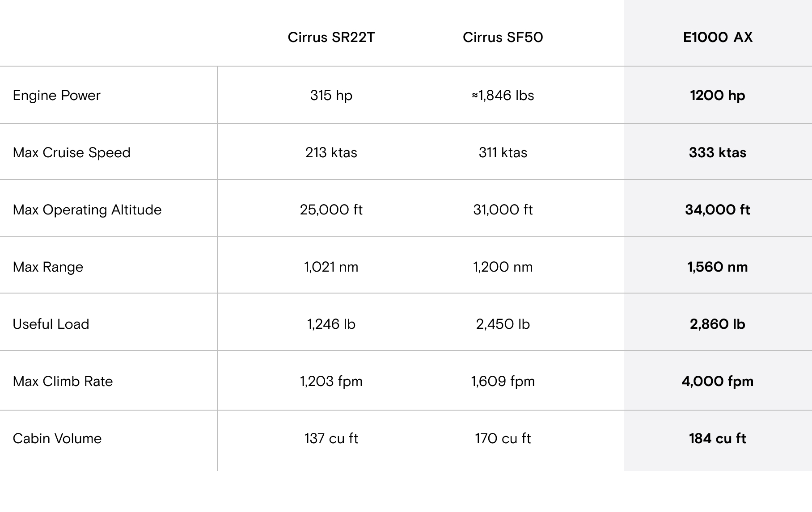Select the 2,450 lb useful load cell

tap(503, 324)
